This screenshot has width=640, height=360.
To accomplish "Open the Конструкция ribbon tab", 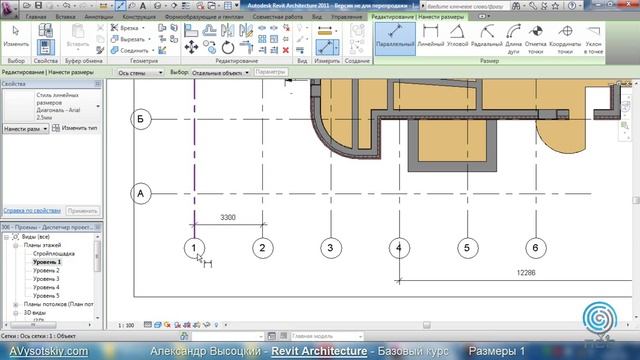I will click(139, 17).
